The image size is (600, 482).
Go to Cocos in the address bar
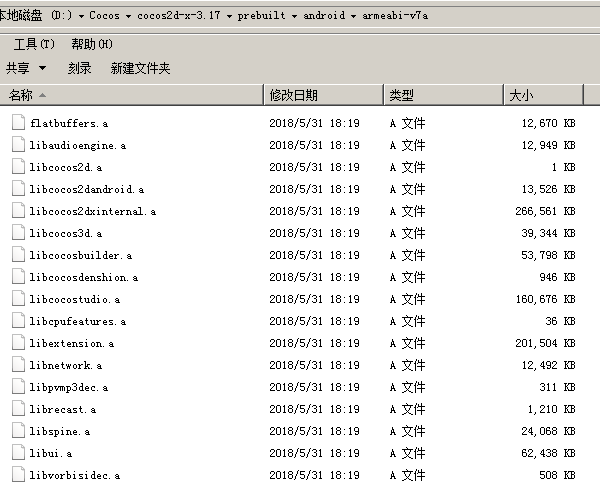(104, 15)
